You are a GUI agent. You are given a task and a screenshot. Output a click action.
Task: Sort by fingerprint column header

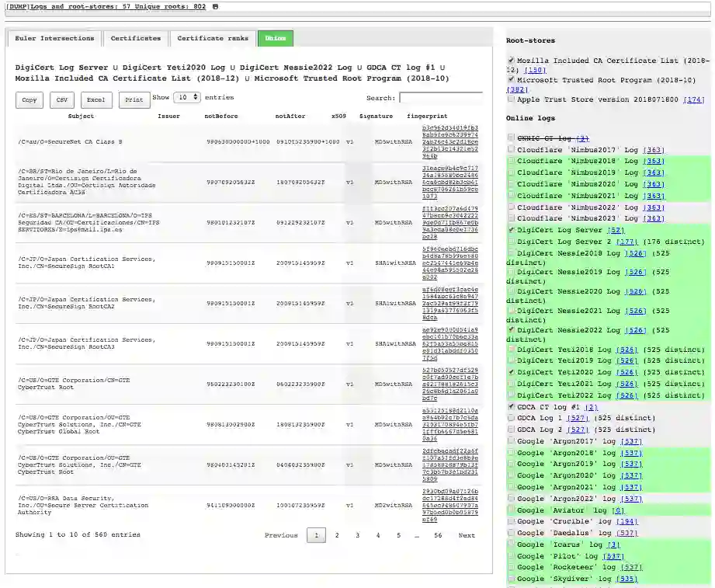click(x=427, y=117)
